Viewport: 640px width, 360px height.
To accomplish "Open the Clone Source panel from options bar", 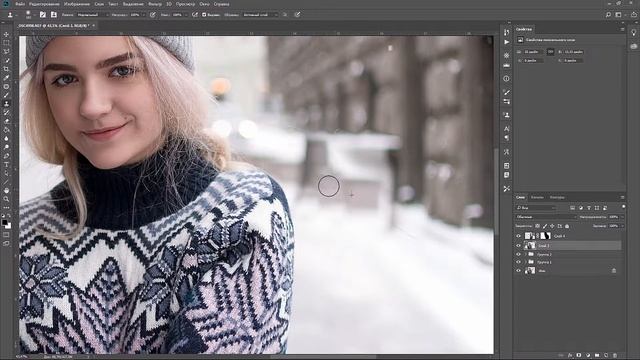I will 53,15.
